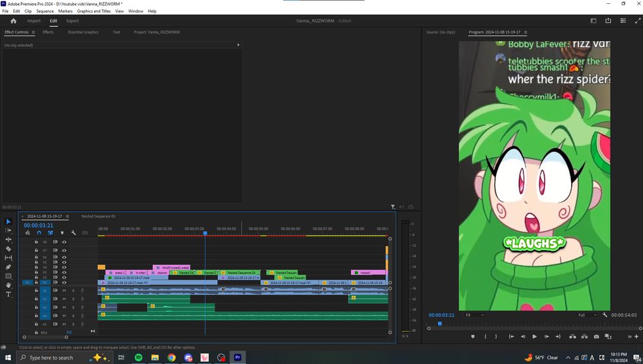
Task: Toggle Insert sequences as nests option
Action: (28, 233)
